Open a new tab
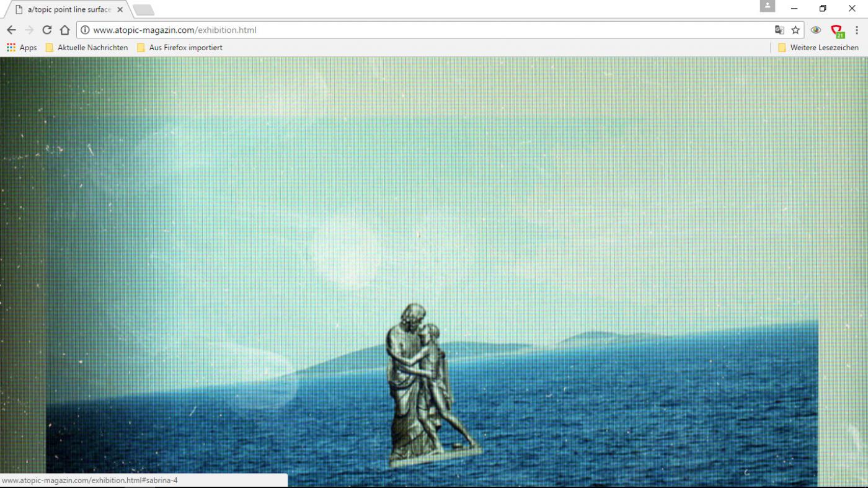Screen dimensions: 868x488 click(143, 10)
